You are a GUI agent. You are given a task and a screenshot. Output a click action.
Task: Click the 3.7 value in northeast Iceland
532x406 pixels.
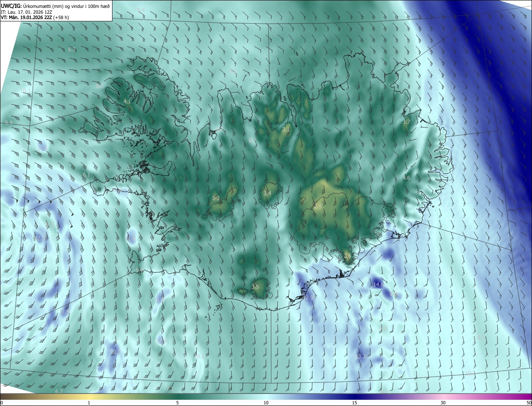(x=406, y=122)
